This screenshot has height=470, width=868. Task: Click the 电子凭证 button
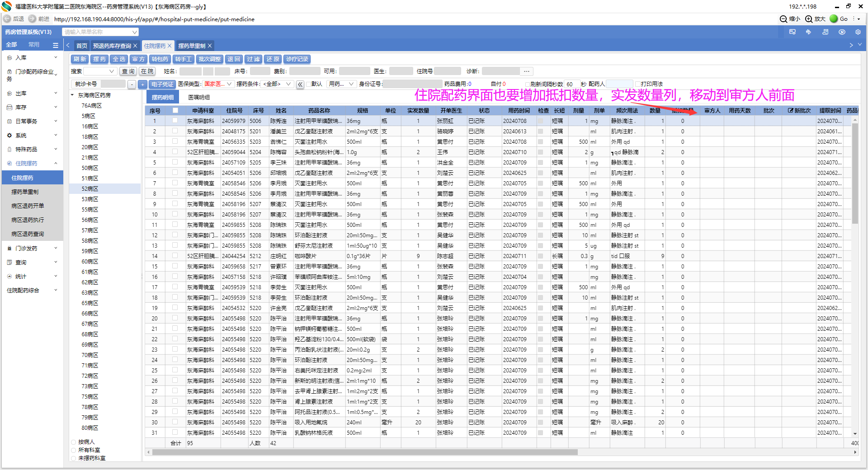(162, 84)
